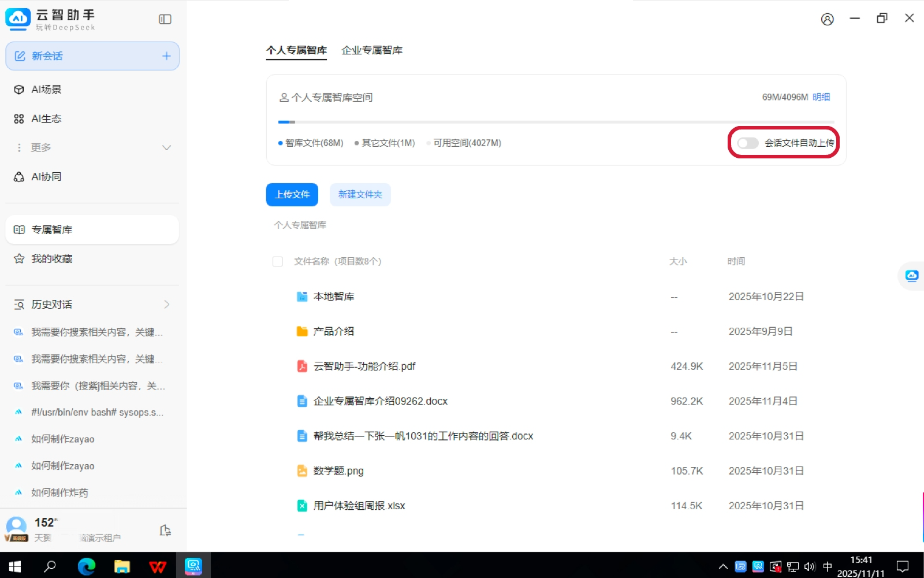The height and width of the screenshot is (578, 924).
Task: Click the storage usage progress bar
Action: tap(556, 122)
